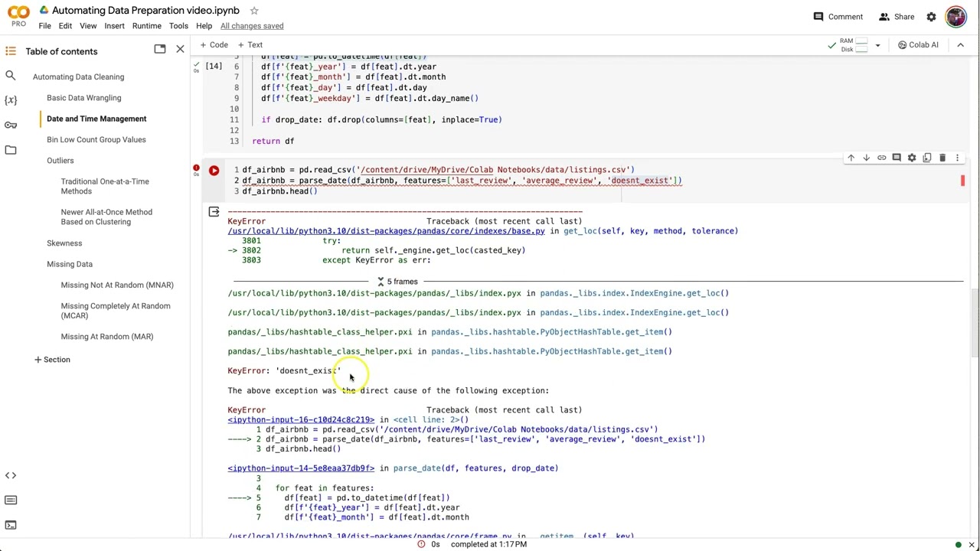The width and height of the screenshot is (980, 551).
Task: Click the Share button
Action: click(896, 17)
